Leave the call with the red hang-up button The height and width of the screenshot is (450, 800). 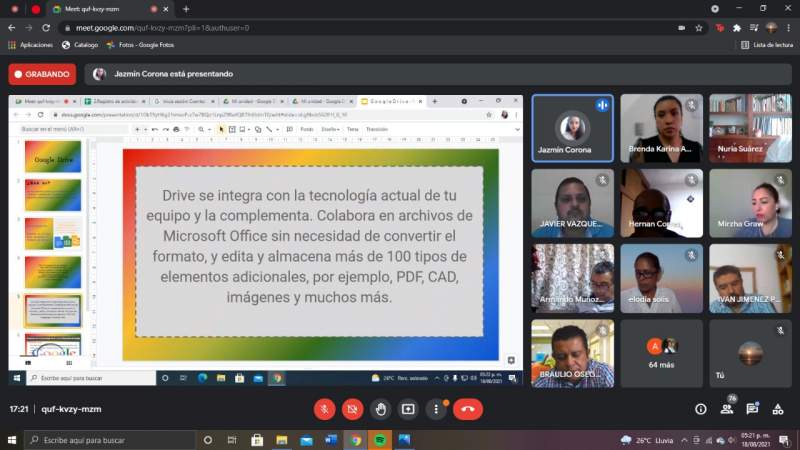coord(468,409)
